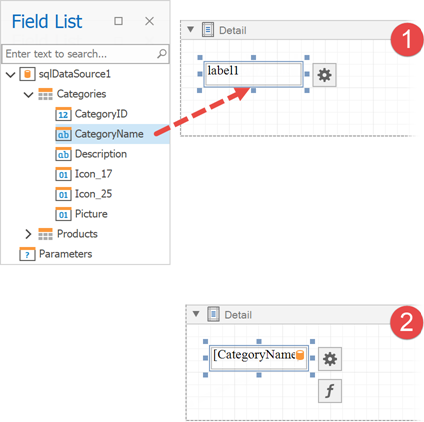Image resolution: width=424 pixels, height=422 pixels.
Task: Click the magnifier search icon
Action: (162, 53)
